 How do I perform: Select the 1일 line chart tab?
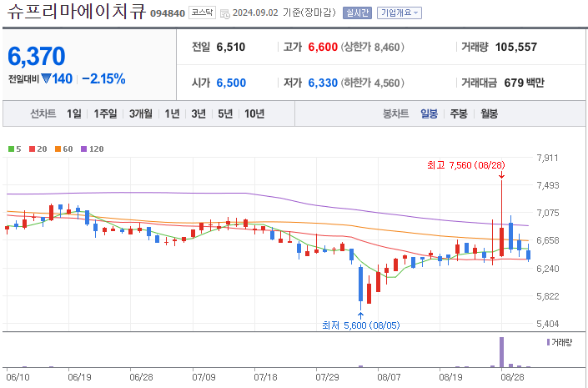tap(74, 113)
